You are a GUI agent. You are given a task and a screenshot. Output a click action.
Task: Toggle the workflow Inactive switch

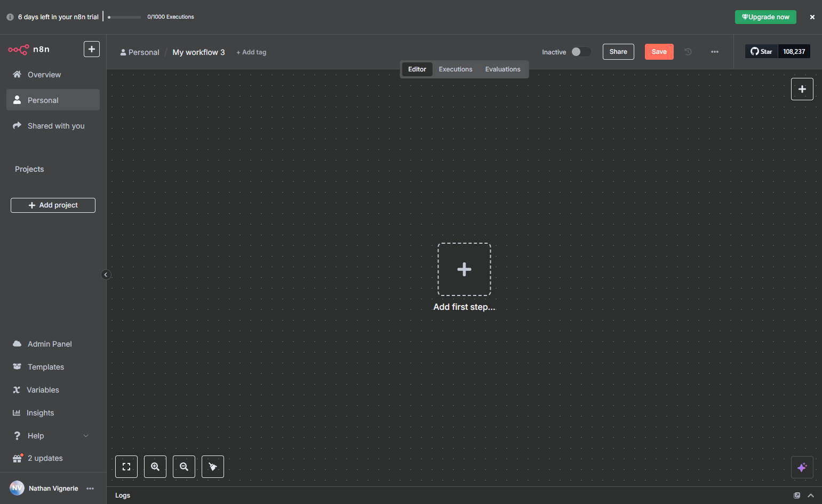tap(581, 52)
